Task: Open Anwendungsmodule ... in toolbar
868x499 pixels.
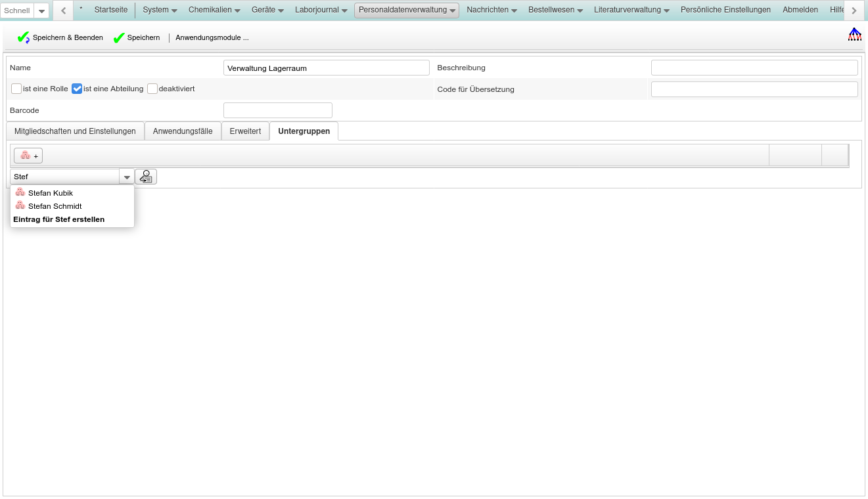Action: (212, 38)
